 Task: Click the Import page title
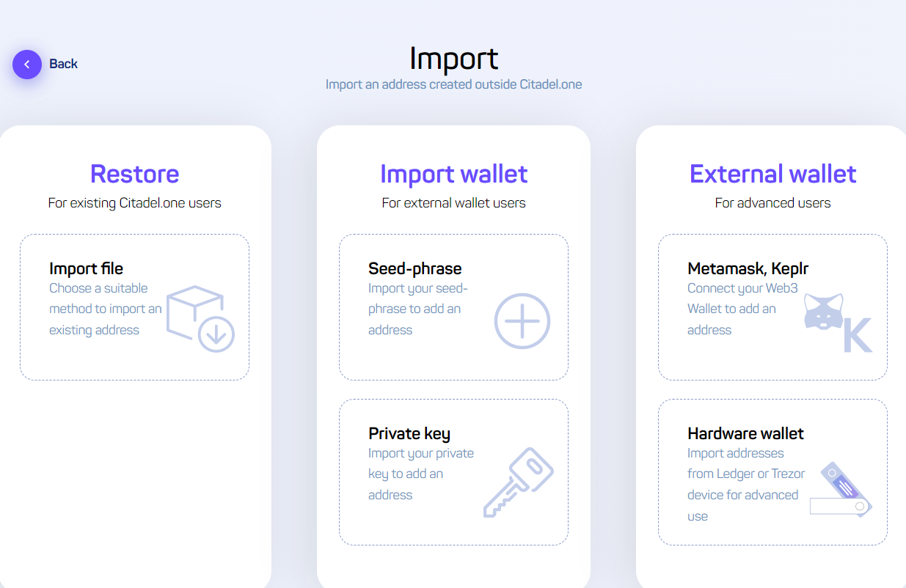[453, 59]
